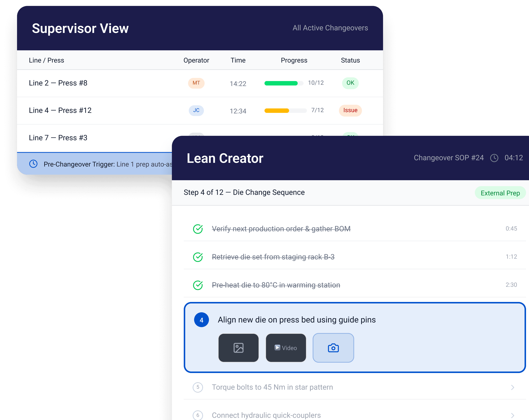
Task: Click the Status column header
Action: (x=350, y=60)
